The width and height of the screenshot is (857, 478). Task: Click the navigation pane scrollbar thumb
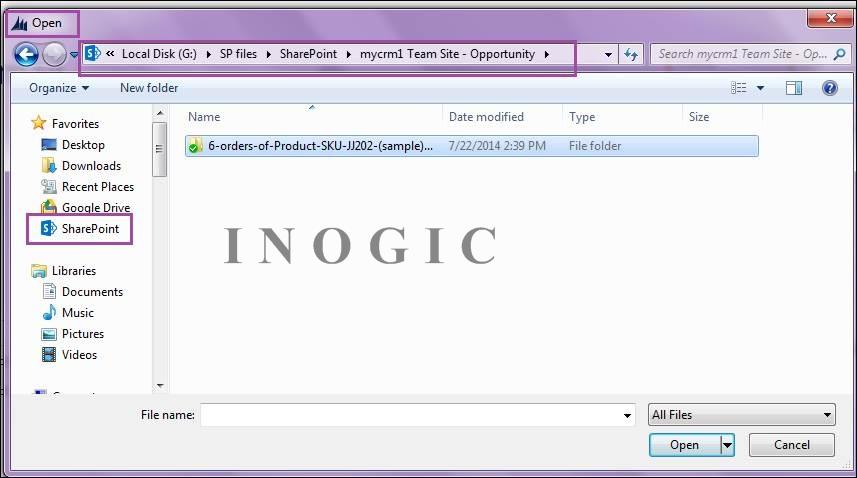160,149
